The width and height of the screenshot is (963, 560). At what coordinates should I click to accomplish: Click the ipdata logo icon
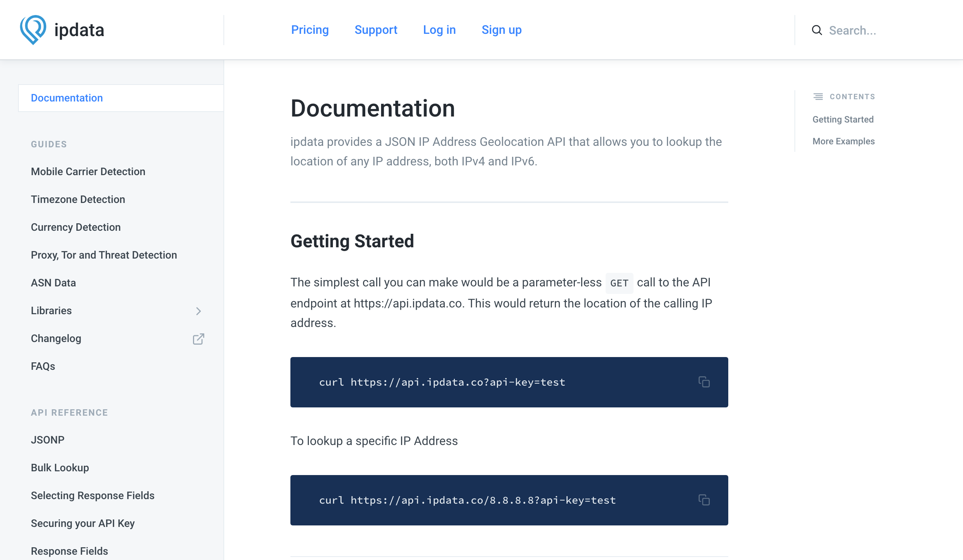click(33, 30)
